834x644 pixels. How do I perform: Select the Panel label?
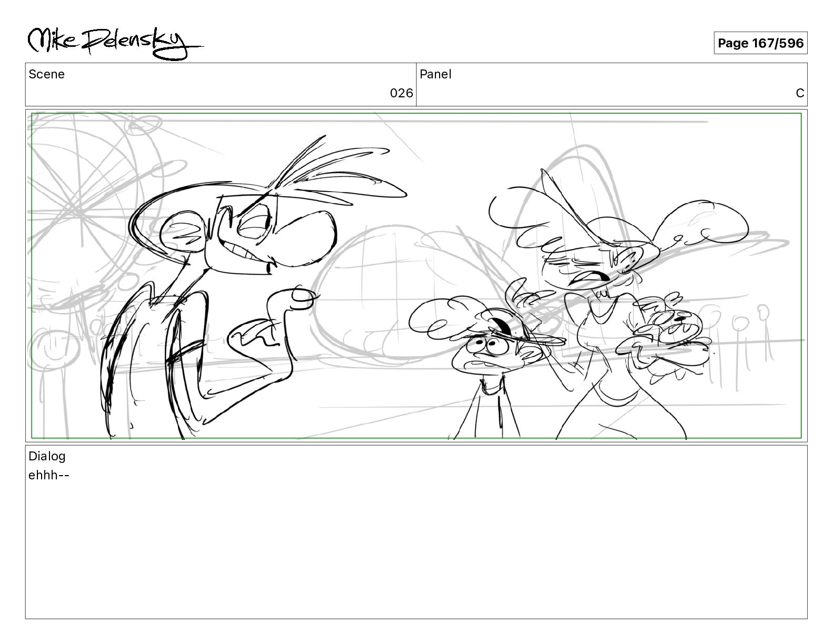[x=435, y=75]
